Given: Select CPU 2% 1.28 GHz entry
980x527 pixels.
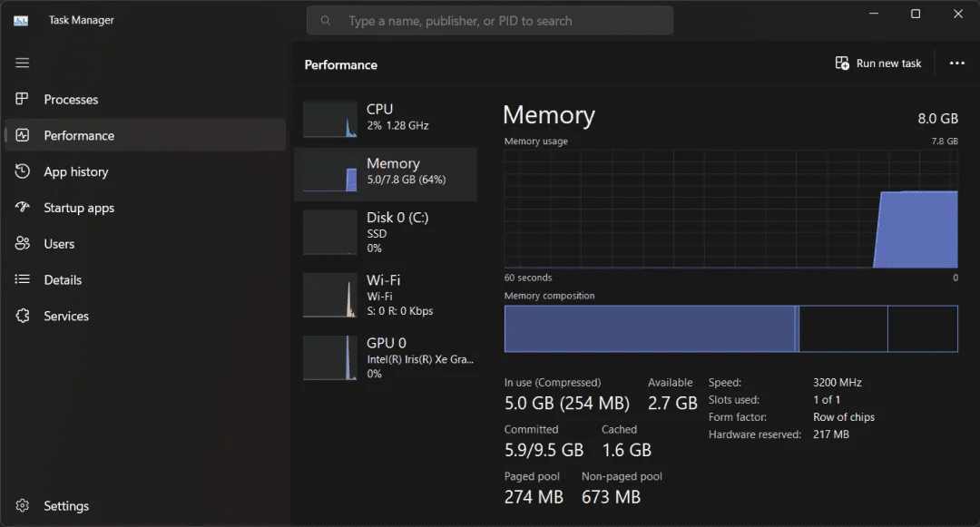Looking at the screenshot, I should 386,119.
